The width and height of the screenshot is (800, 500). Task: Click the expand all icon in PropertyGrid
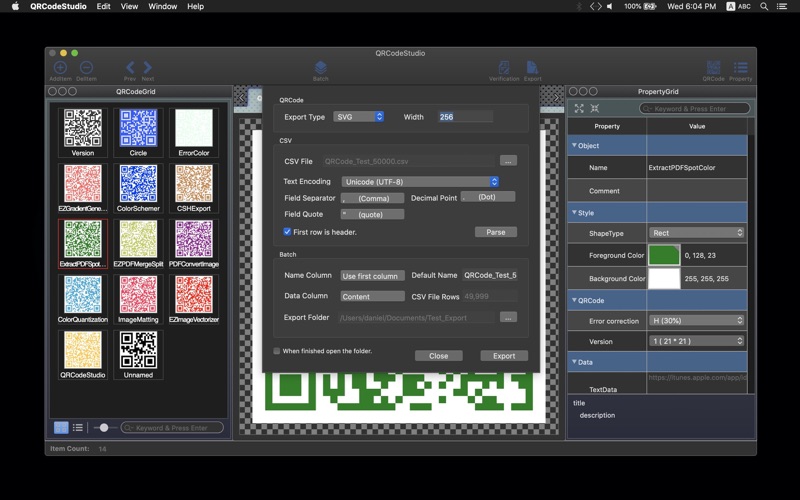pyautogui.click(x=579, y=108)
